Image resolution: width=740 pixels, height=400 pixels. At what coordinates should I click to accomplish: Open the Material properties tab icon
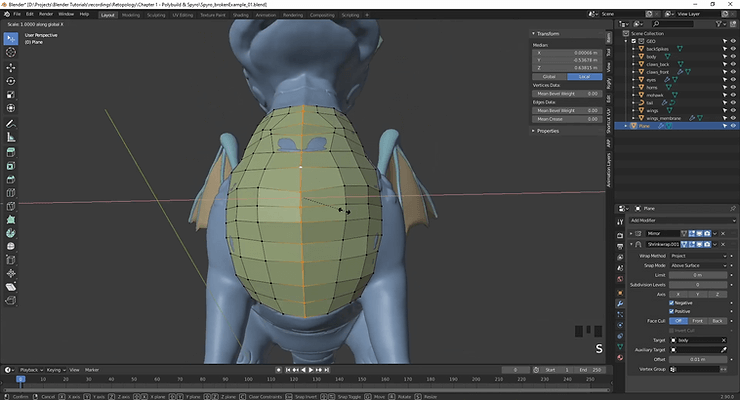pyautogui.click(x=620, y=358)
